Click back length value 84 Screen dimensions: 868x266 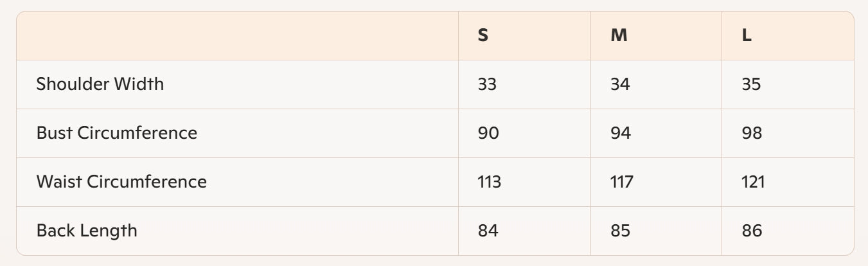tap(488, 231)
